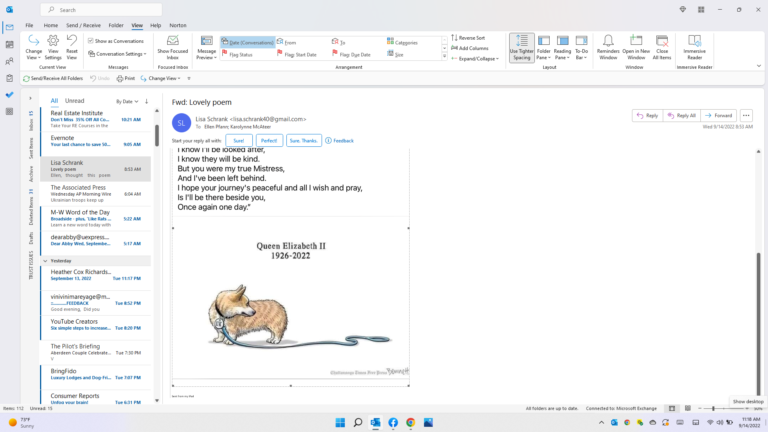Click the Reply button
Screen dimensions: 768x432
[x=647, y=116]
